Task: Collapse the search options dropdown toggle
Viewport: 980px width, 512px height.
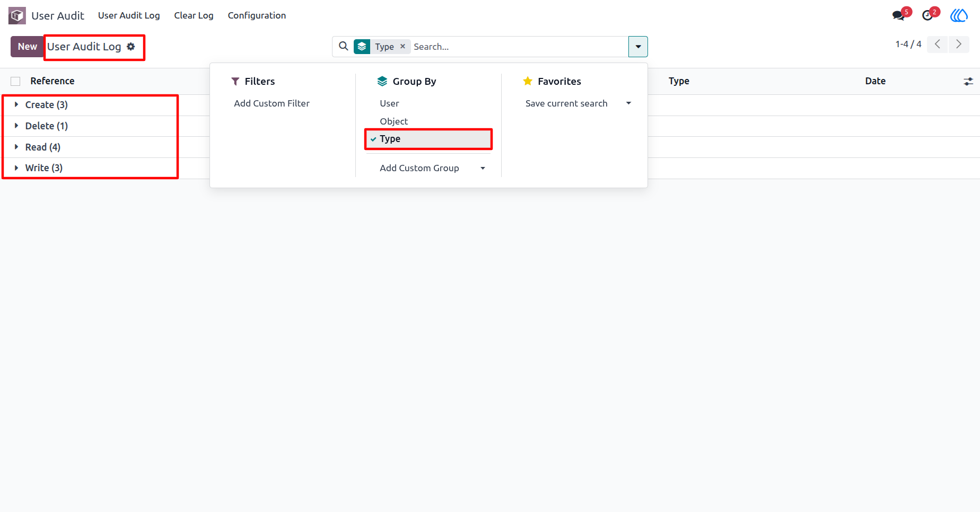Action: pos(638,47)
